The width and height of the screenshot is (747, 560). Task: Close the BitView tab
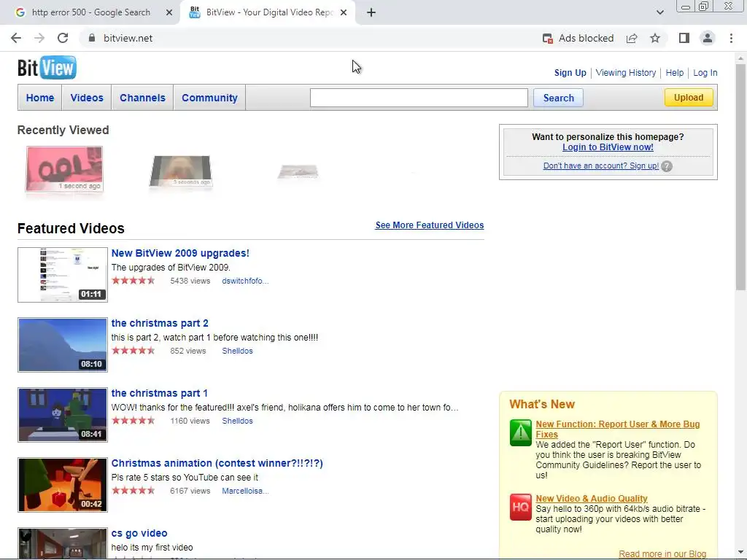click(x=344, y=12)
